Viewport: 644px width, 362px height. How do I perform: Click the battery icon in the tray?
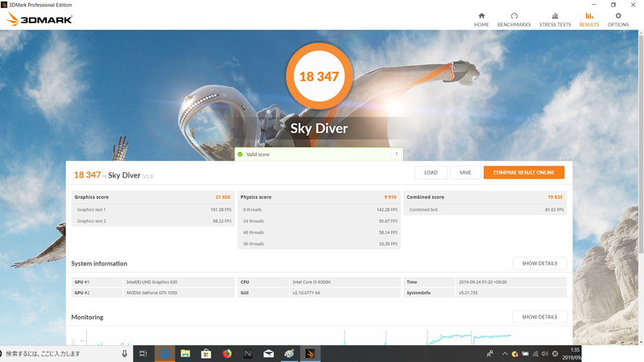coord(526,353)
